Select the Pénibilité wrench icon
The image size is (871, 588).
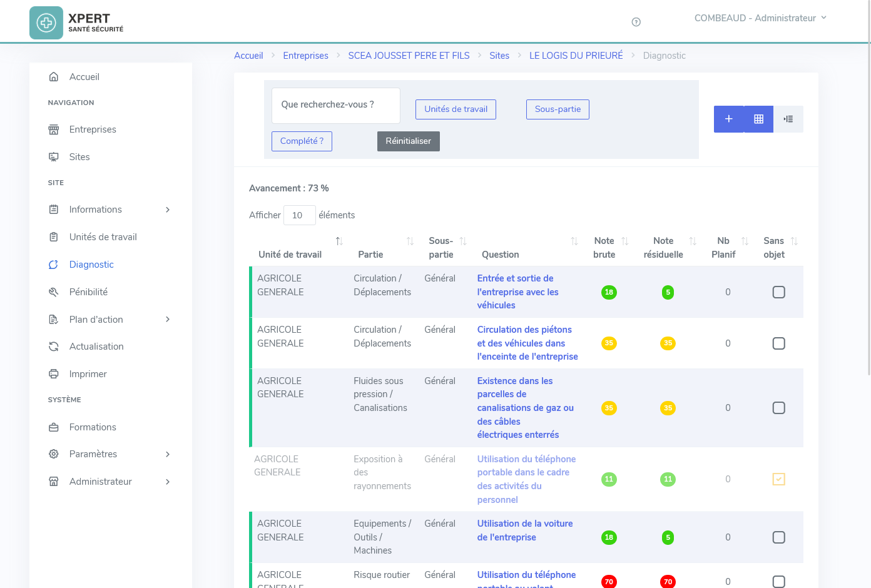54,291
